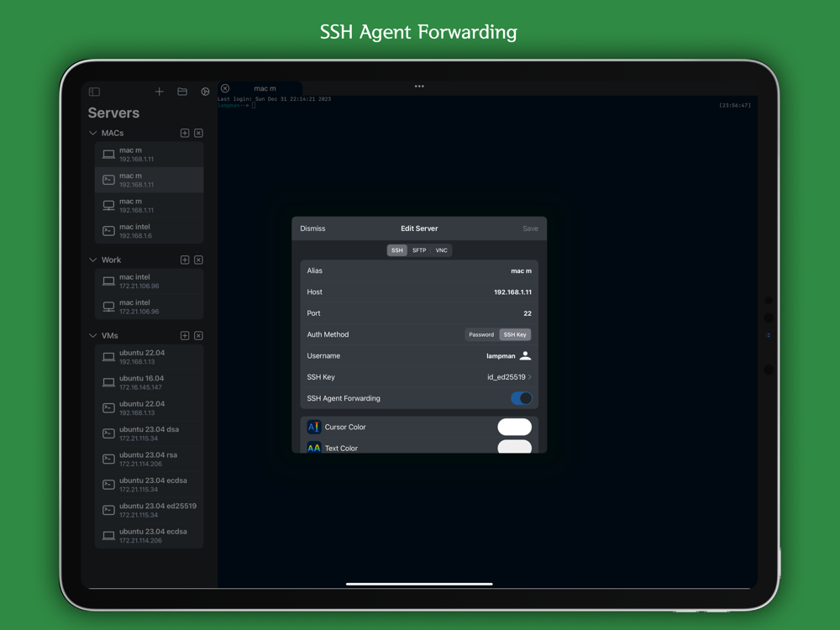This screenshot has width=840, height=630.
Task: Open ubuntu 22.04 laptop entry
Action: pos(149,357)
